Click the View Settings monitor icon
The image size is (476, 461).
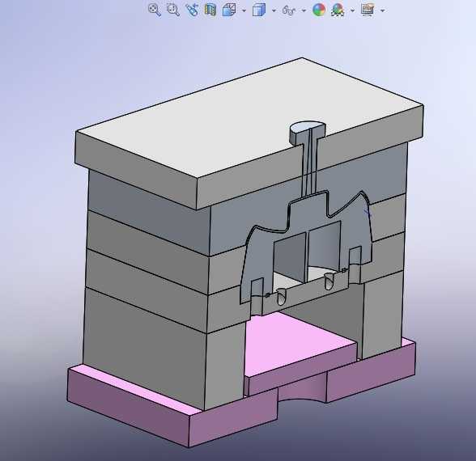368,10
